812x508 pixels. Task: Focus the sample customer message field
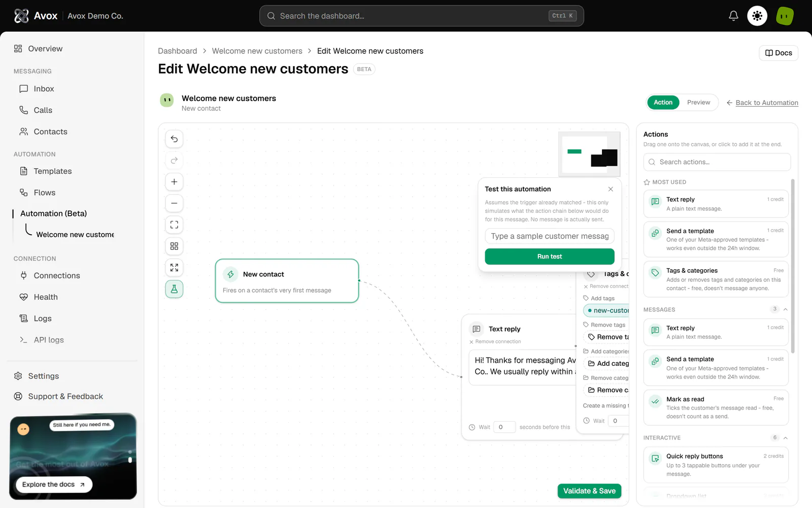[x=550, y=236]
